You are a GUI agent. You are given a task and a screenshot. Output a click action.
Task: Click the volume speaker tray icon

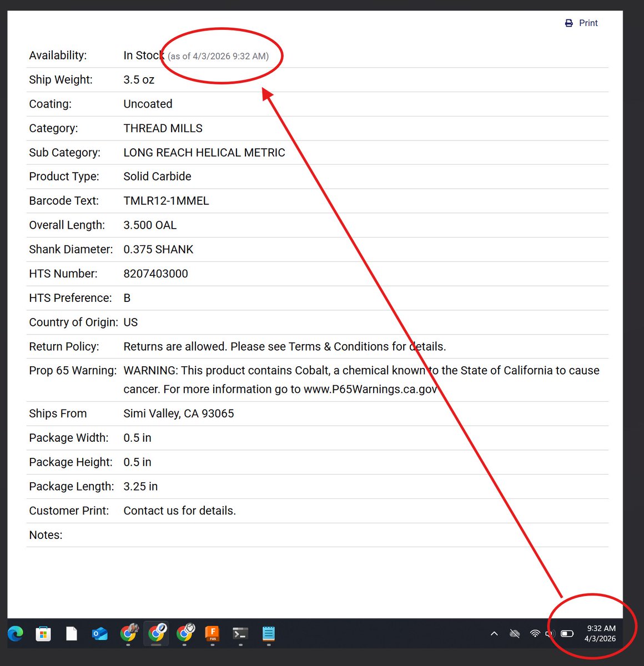click(551, 633)
